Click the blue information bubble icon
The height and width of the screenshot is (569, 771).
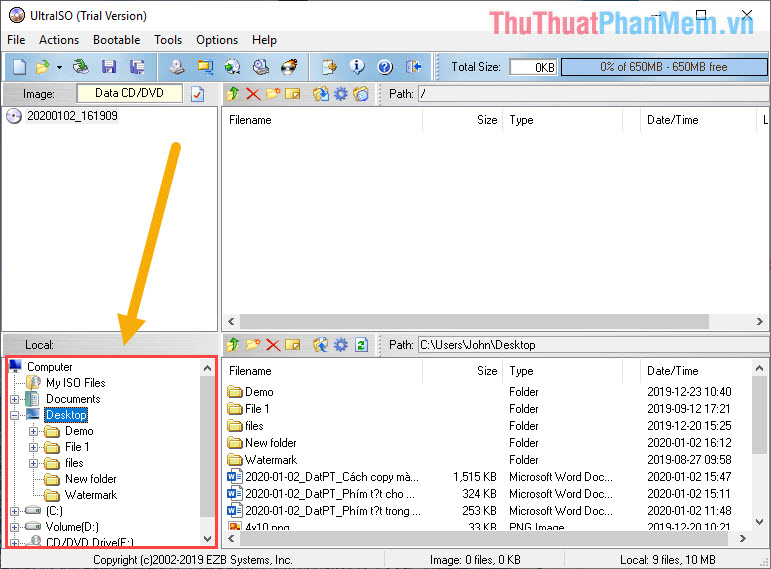point(357,66)
